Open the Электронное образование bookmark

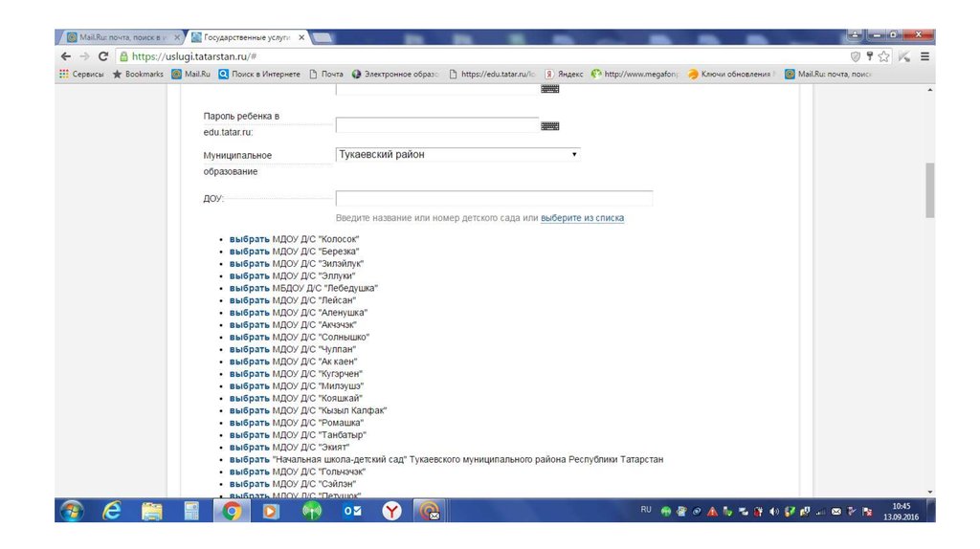tap(394, 74)
